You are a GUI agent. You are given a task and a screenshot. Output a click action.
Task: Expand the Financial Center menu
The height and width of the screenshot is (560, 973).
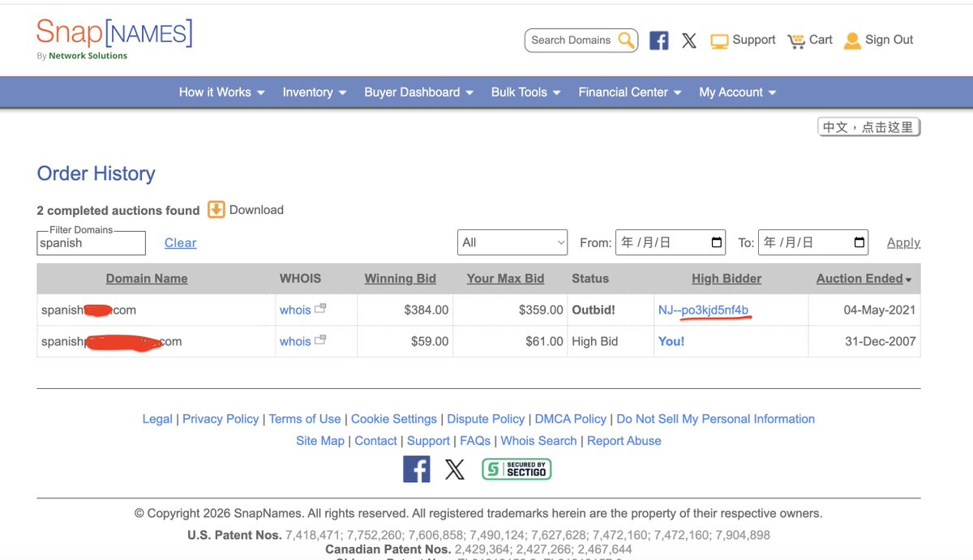point(630,92)
